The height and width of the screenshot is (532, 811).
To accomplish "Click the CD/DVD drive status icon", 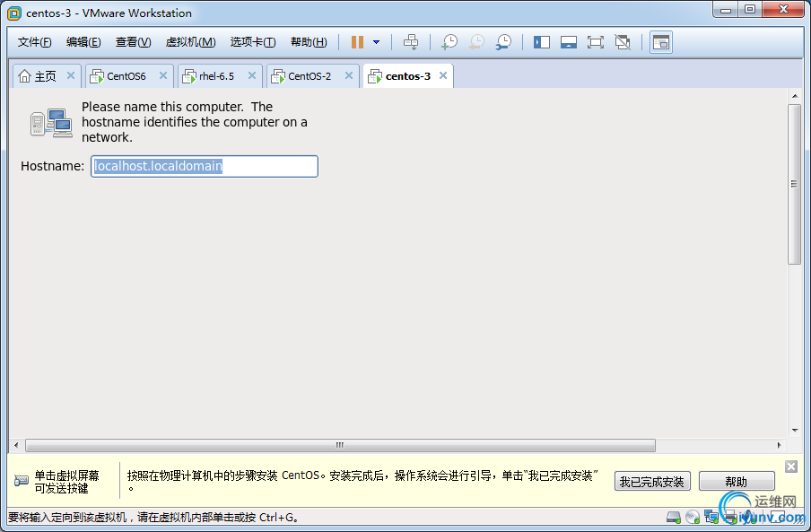I will coord(692,517).
